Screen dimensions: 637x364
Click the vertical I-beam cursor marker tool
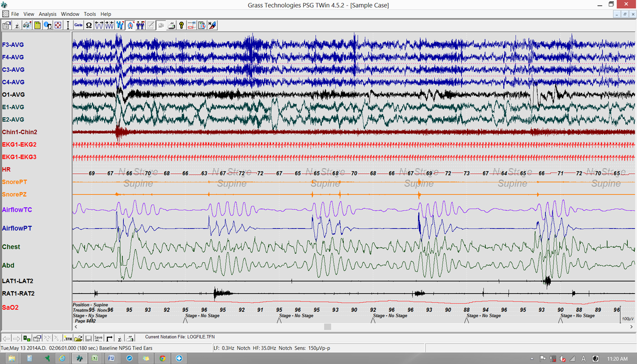click(x=68, y=25)
